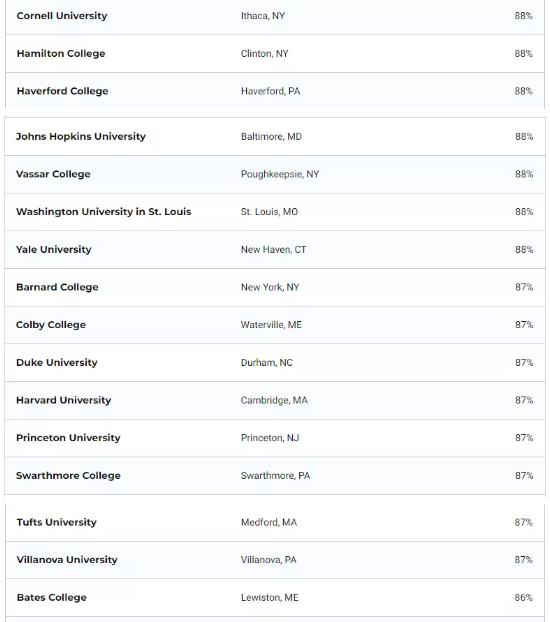Open Harvard University link
Screen dimensions: 550x622
[x=63, y=400]
